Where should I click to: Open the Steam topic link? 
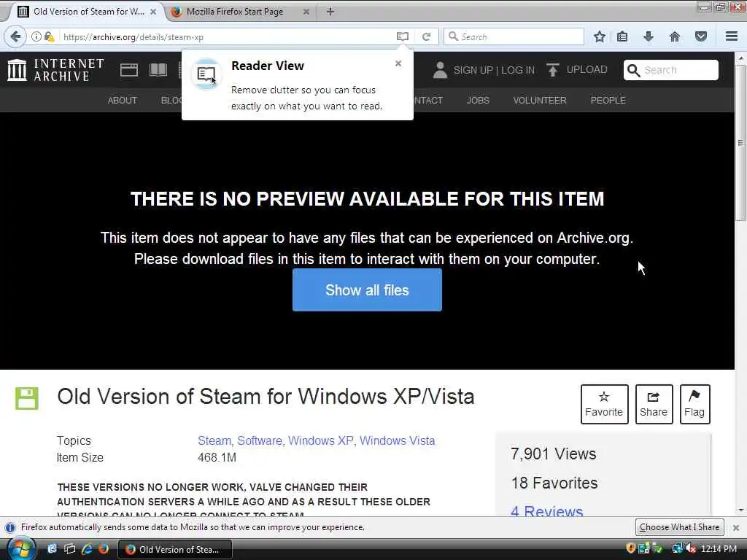coord(214,441)
